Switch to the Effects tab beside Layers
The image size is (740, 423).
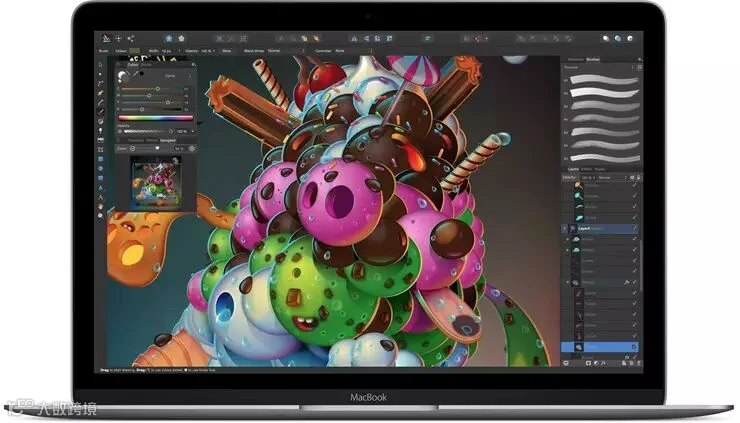tap(587, 169)
